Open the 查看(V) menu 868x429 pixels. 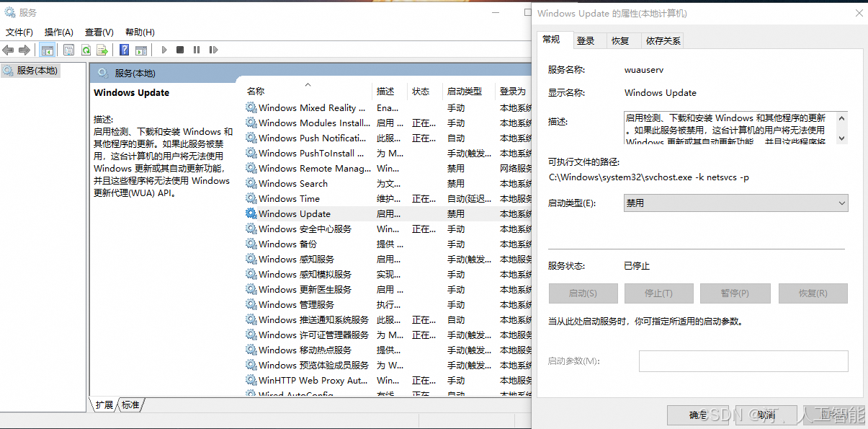point(99,32)
